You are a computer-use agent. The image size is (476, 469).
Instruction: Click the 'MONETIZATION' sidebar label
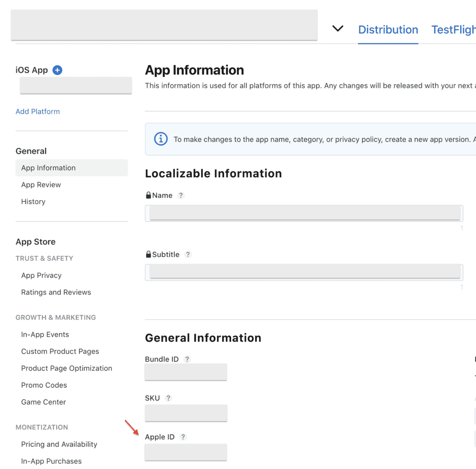pyautogui.click(x=41, y=427)
